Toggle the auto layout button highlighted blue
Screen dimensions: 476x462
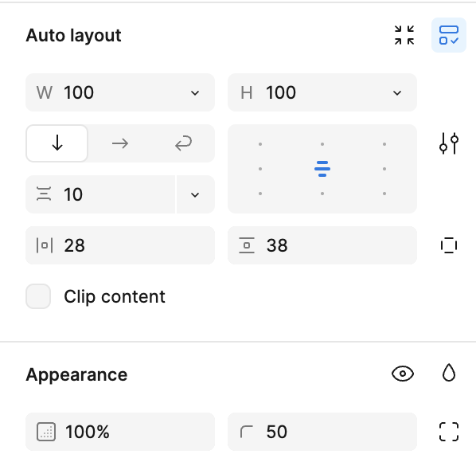[449, 35]
